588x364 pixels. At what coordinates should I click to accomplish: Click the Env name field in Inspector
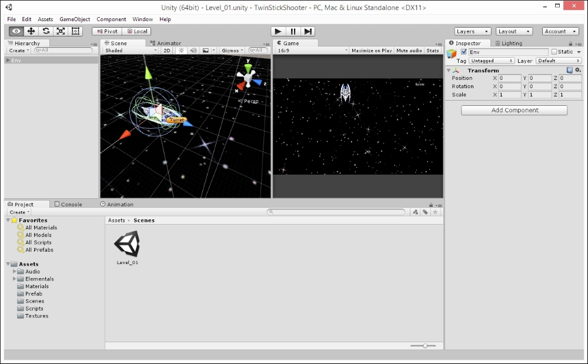click(509, 52)
